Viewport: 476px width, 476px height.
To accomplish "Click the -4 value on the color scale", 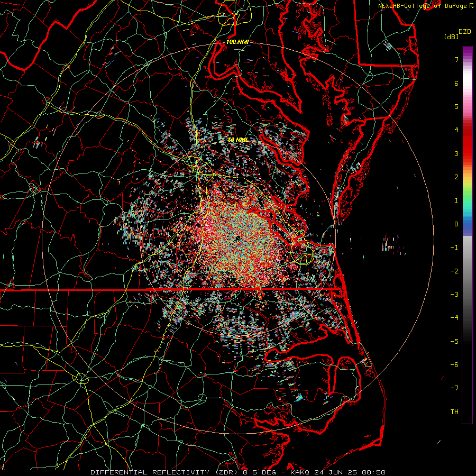I will [x=454, y=318].
